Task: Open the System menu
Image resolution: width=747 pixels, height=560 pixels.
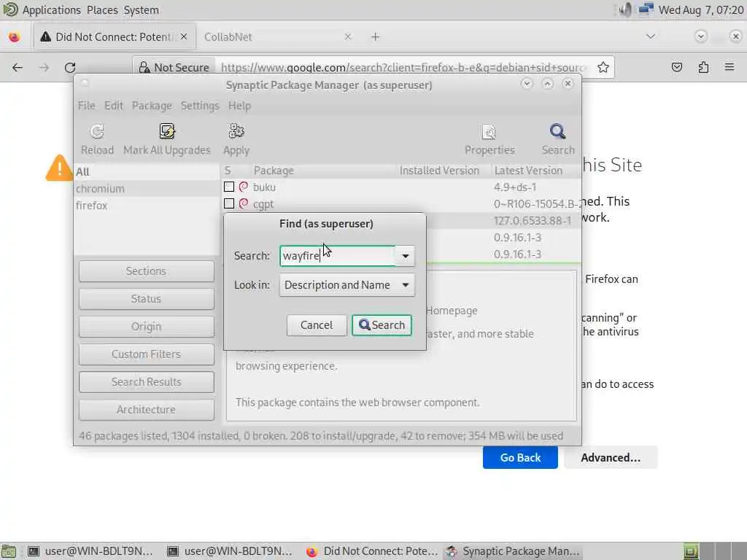Action: 141,10
